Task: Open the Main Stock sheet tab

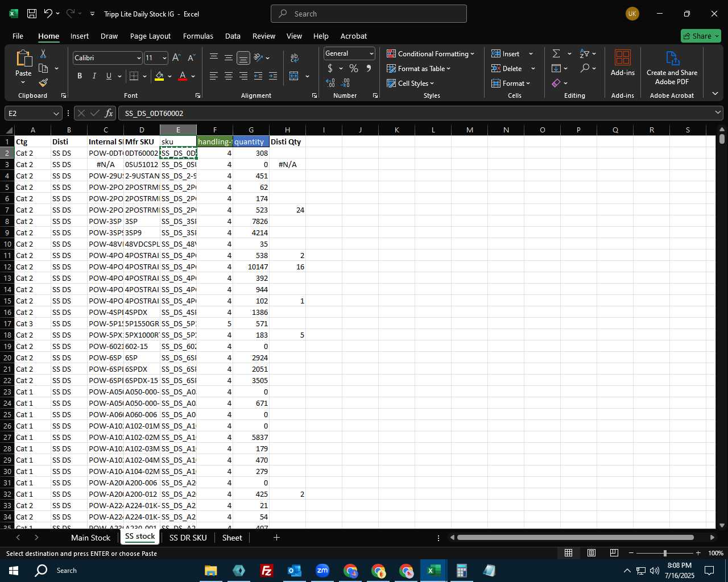Action: click(x=90, y=538)
